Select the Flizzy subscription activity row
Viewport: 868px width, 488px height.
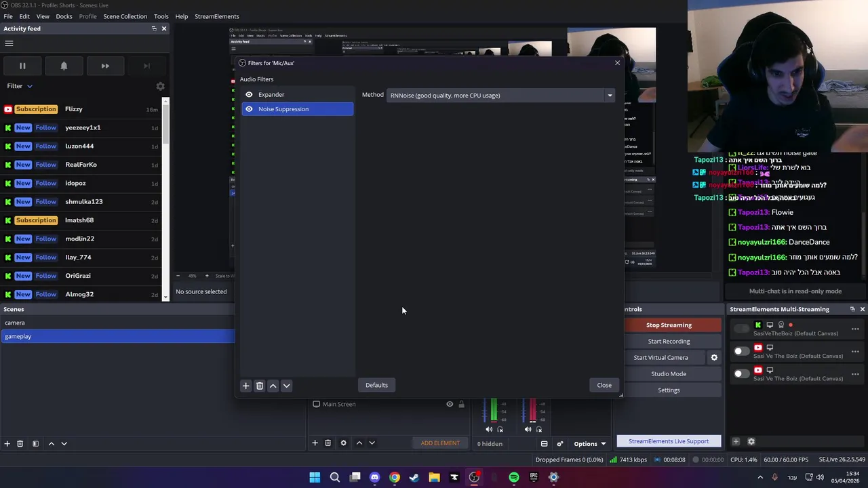(x=81, y=109)
